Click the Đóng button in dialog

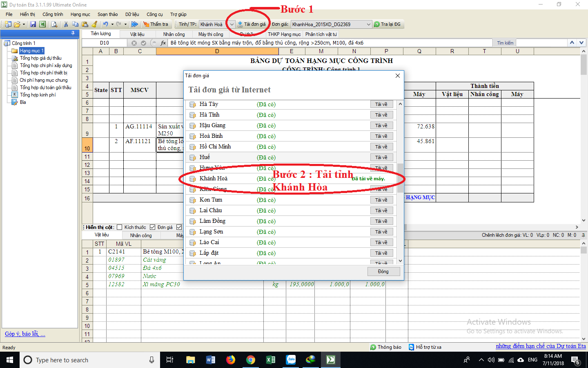(383, 272)
